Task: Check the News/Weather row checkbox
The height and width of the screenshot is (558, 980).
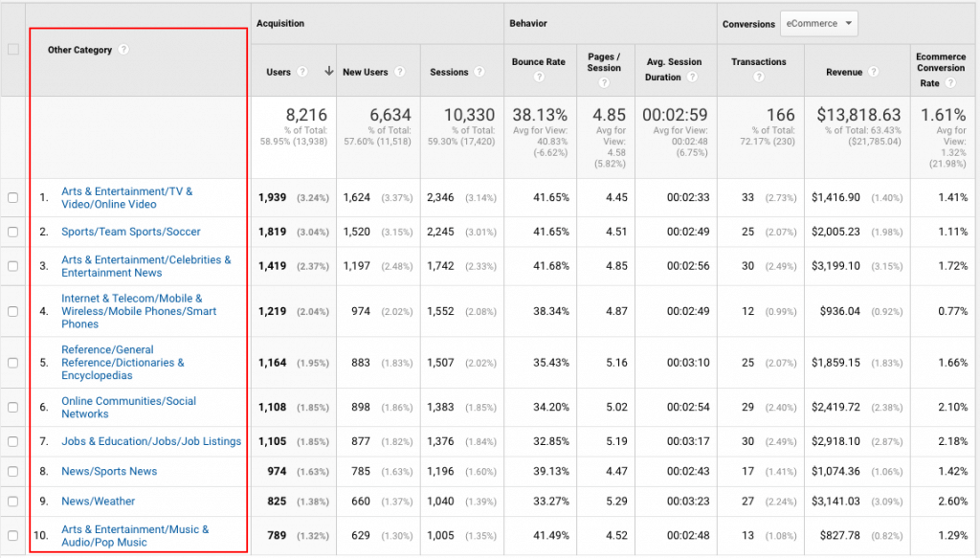Action: (12, 501)
